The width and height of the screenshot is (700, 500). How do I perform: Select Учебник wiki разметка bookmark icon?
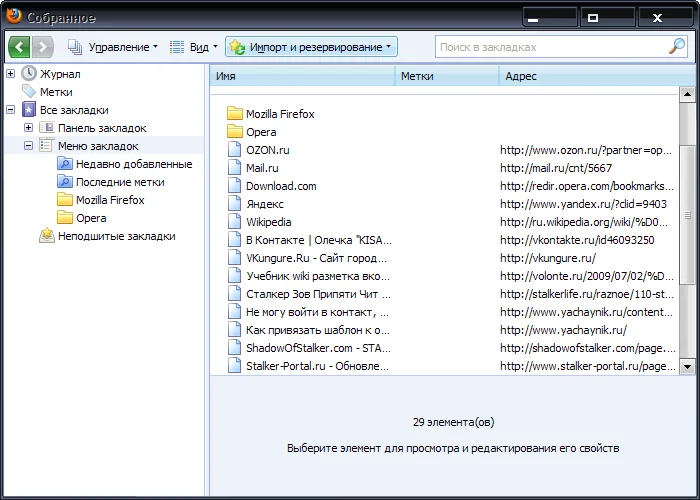tap(234, 276)
